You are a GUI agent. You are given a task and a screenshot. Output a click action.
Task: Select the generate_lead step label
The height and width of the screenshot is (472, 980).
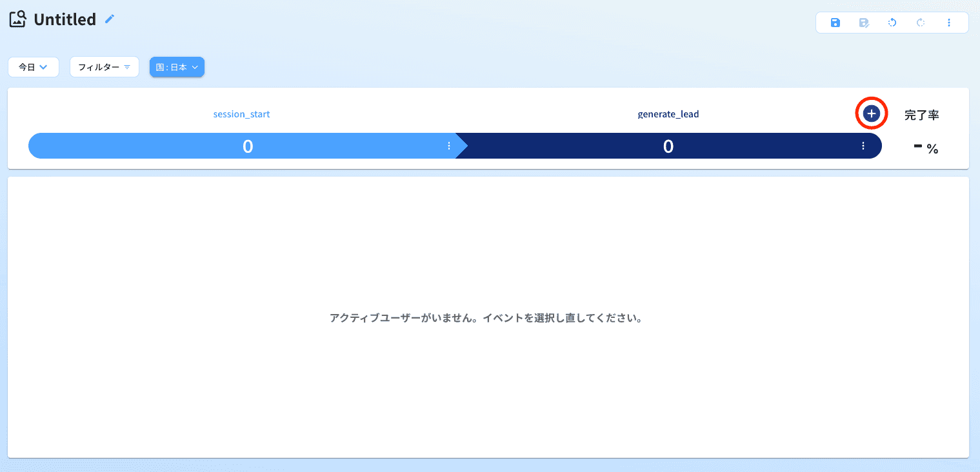pyautogui.click(x=668, y=113)
